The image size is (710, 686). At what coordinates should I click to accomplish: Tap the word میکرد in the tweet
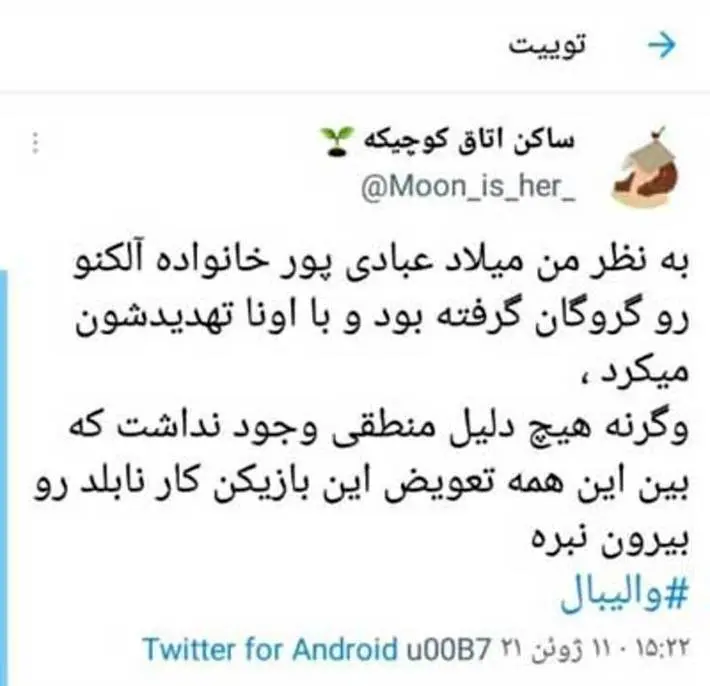pyautogui.click(x=645, y=372)
